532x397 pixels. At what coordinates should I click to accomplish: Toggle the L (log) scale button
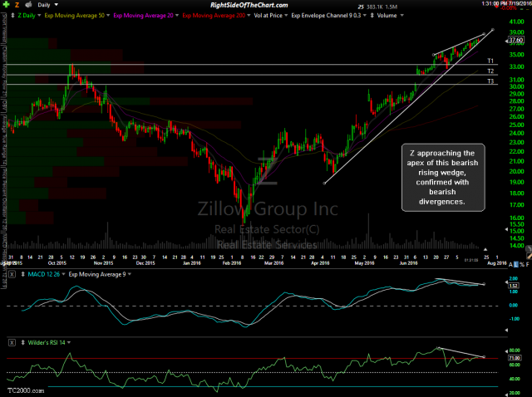click(516, 264)
